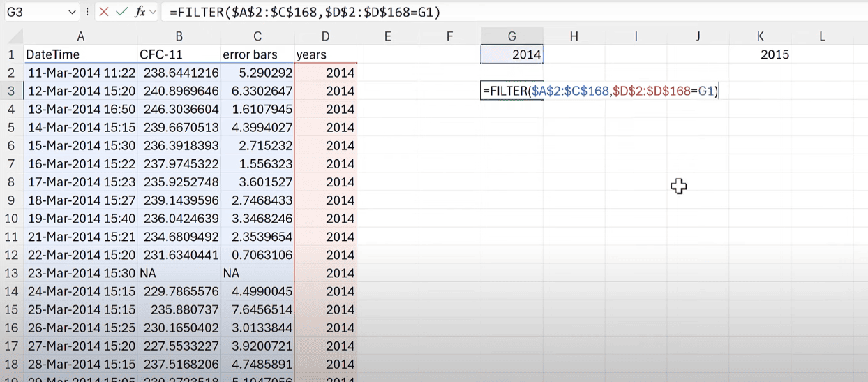Select the error value 0.7063106
Image resolution: width=868 pixels, height=382 pixels.
(257, 255)
